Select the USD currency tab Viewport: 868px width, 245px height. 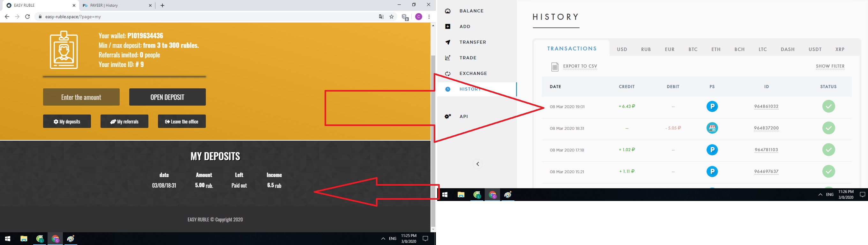pos(622,49)
